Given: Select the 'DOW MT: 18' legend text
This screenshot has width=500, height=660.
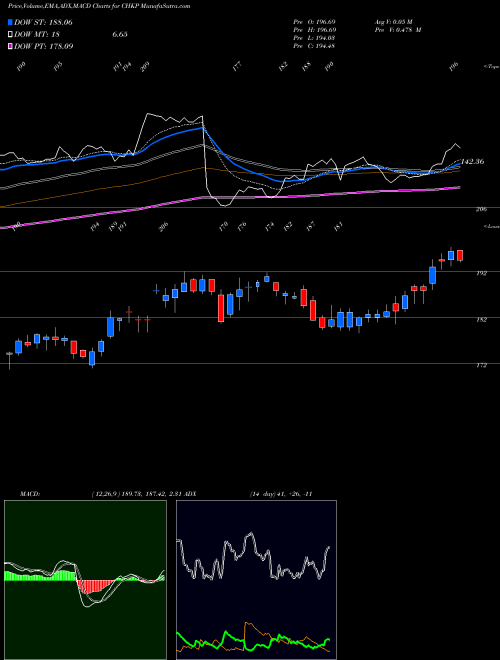Looking at the screenshot, I should [36, 35].
